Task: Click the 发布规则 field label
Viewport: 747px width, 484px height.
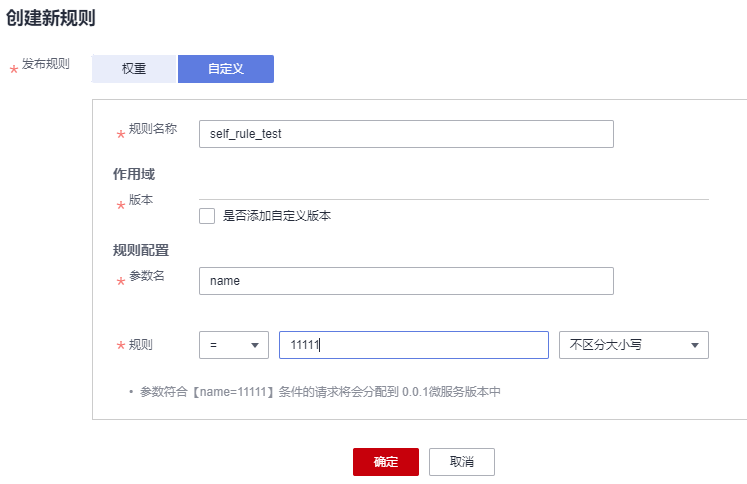Action: click(45, 65)
